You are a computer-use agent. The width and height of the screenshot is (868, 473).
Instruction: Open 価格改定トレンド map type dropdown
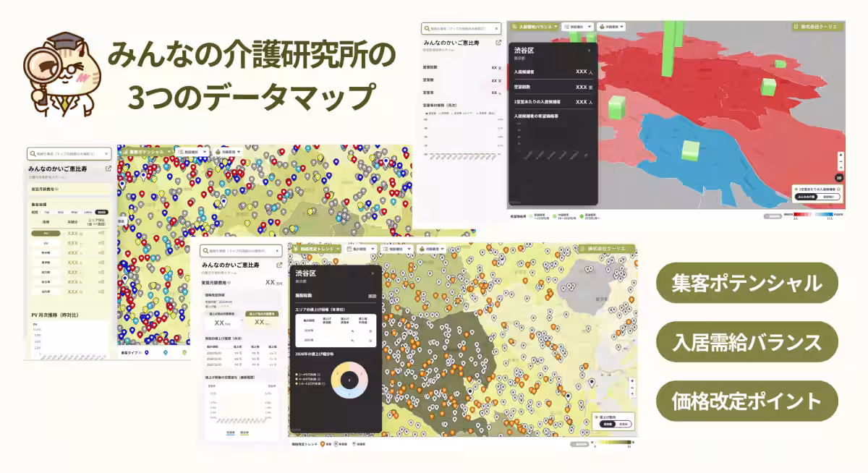316,249
